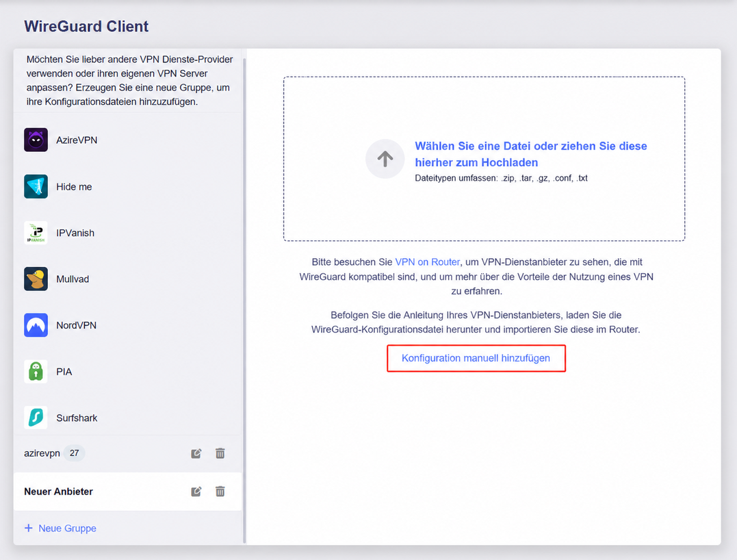Screen dimensions: 737x560
Task: Open the VPN on Router link
Action: (427, 262)
